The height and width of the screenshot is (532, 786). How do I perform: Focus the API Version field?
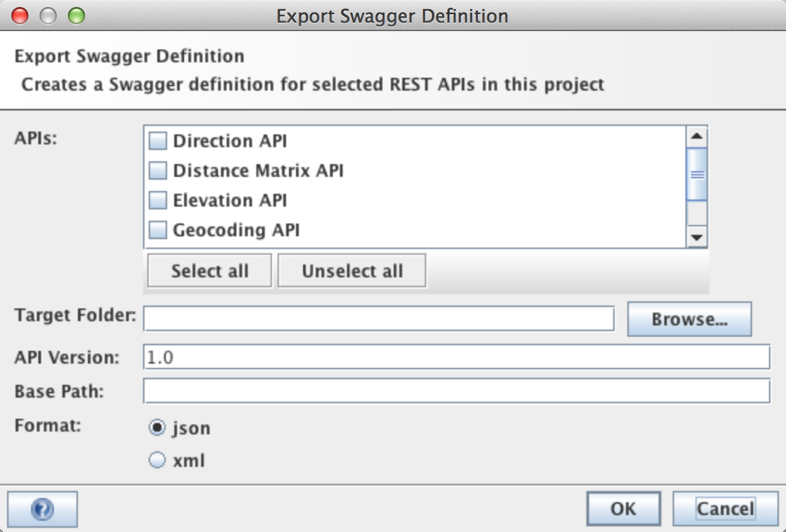click(456, 357)
